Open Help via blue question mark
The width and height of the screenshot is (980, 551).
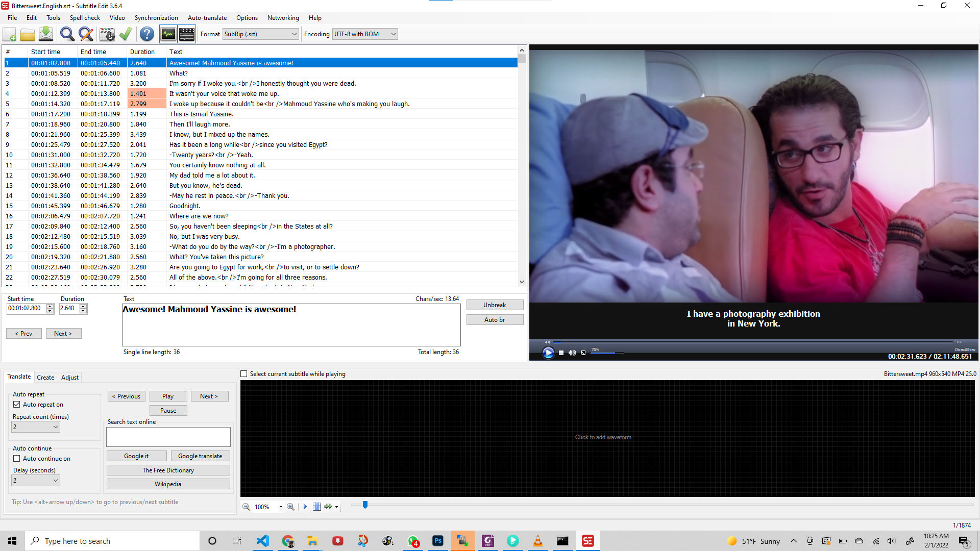pos(147,34)
